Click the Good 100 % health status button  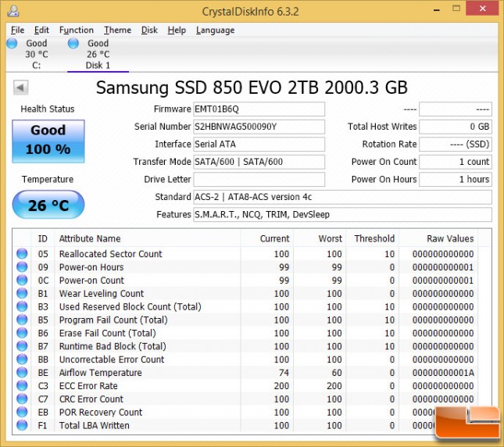coord(48,141)
